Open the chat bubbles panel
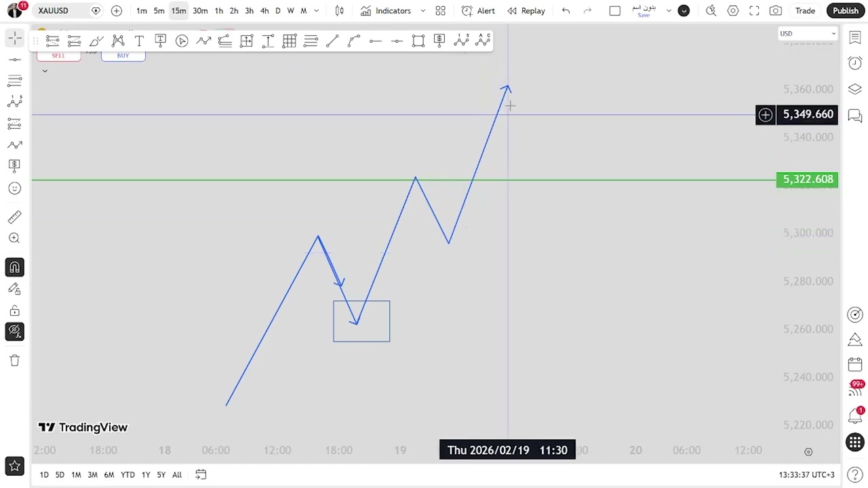 [854, 116]
